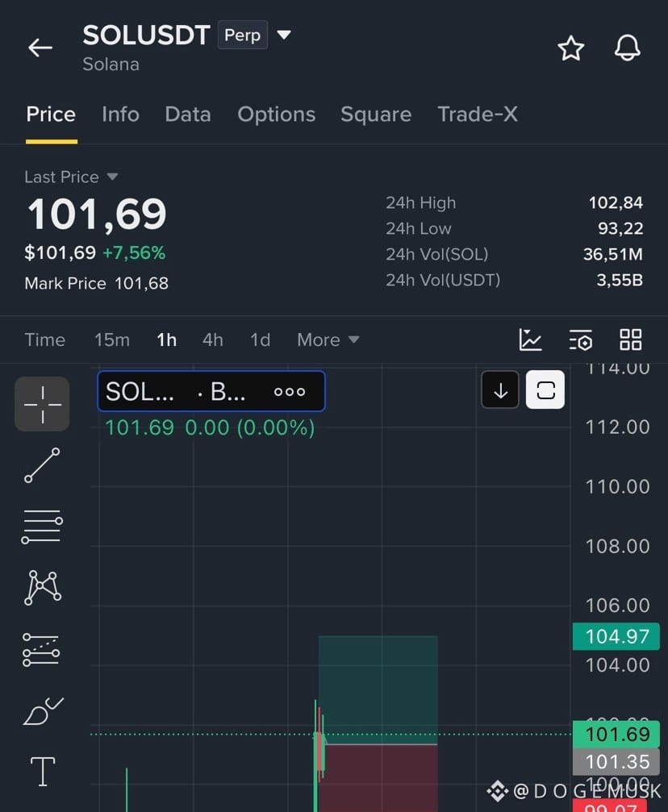The width and height of the screenshot is (668, 812).
Task: Click the Mark Price 101,68 text
Action: coord(96,283)
